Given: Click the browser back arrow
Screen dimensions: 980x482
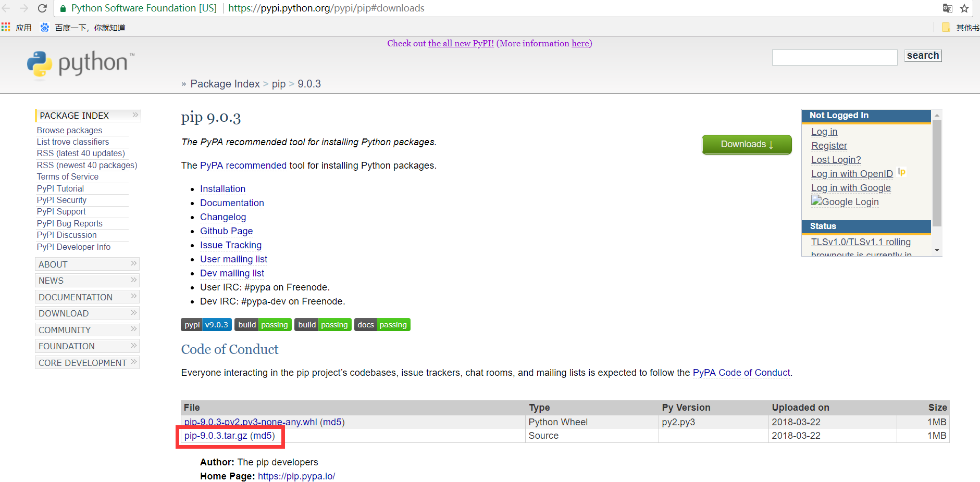Looking at the screenshot, I should (6, 8).
